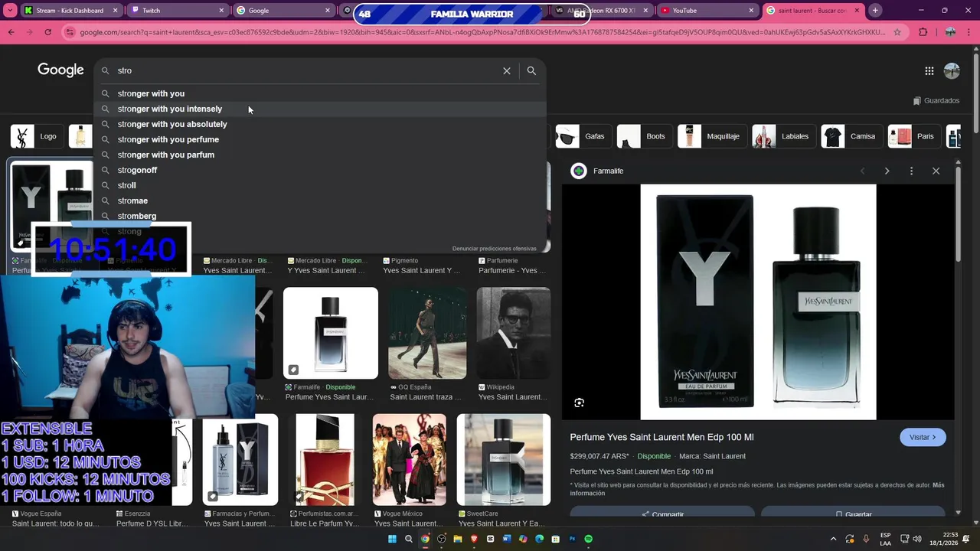Open Guardados saved items

click(x=936, y=101)
